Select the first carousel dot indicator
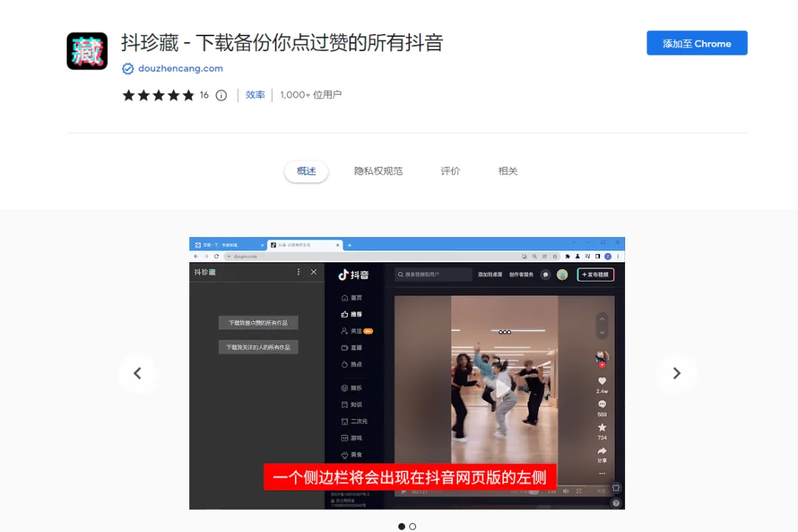 (x=401, y=526)
